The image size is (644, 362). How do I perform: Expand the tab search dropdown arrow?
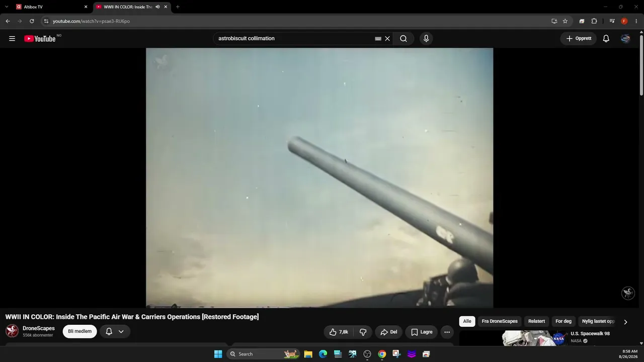pos(7,7)
